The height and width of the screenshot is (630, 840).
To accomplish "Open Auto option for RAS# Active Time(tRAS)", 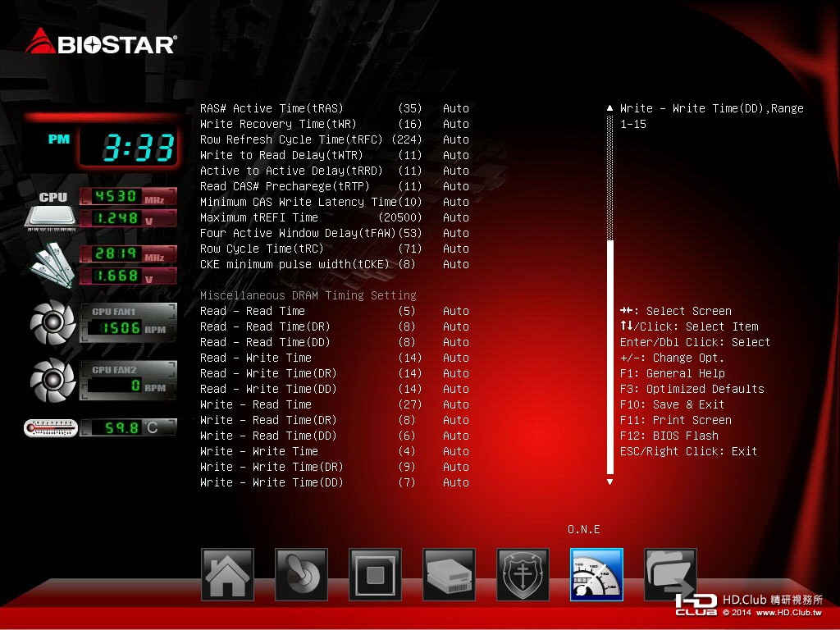I will click(x=456, y=108).
